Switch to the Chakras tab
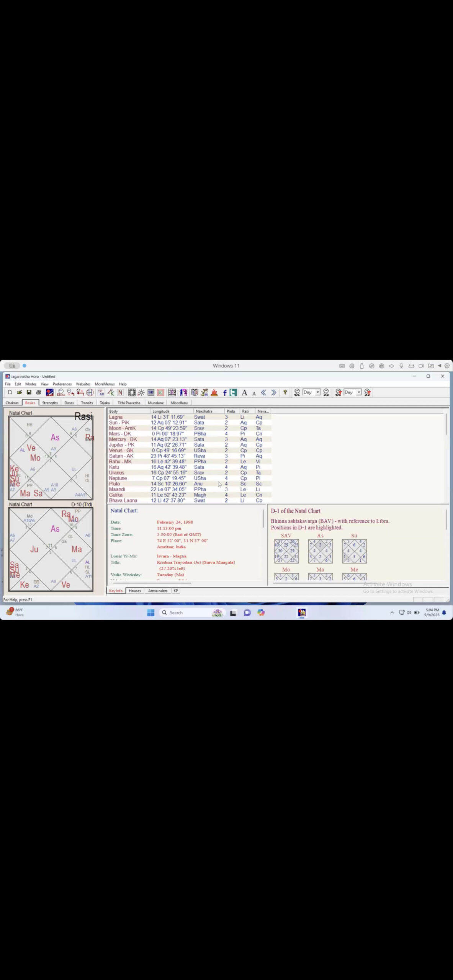The image size is (453, 980). pyautogui.click(x=12, y=403)
